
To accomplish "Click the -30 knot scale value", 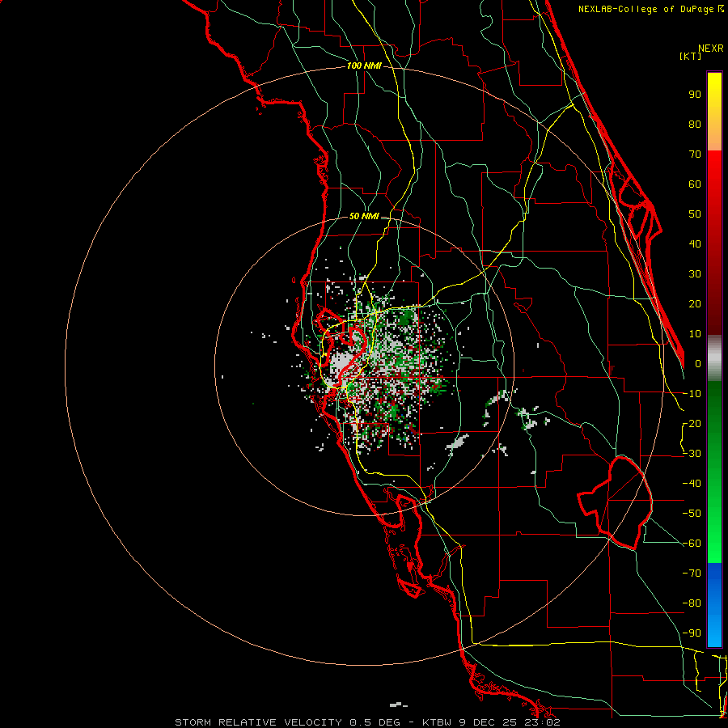I will 692,454.
